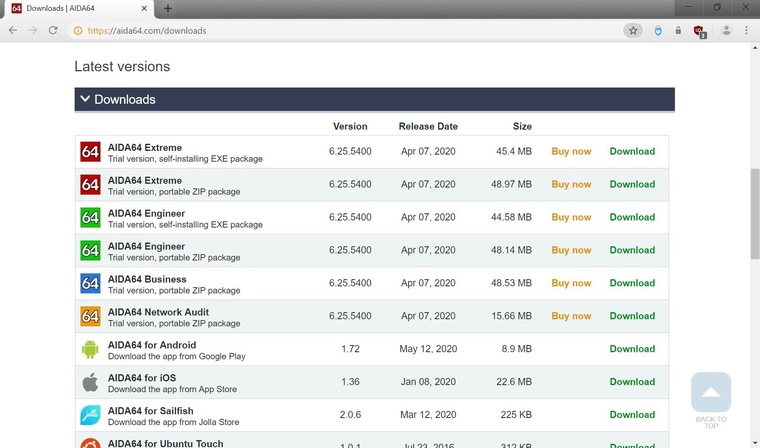Screen dimensions: 760x448
Task: Open the padlock extension icon
Action: point(678,31)
